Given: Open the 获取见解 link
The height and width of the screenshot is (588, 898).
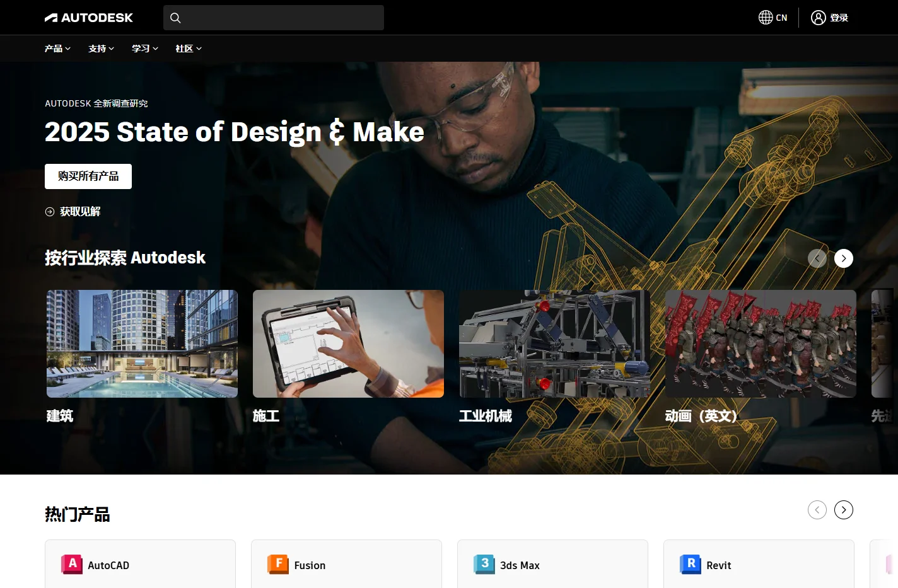Looking at the screenshot, I should [x=80, y=212].
